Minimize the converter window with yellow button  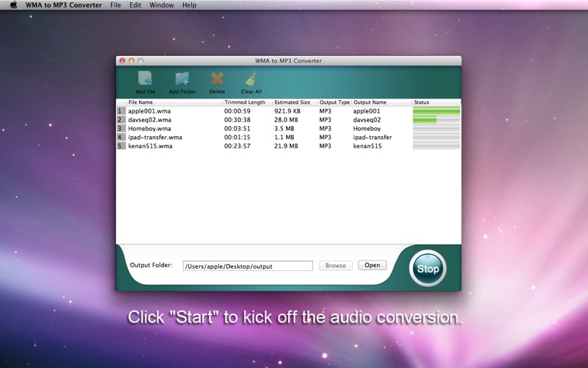(x=132, y=60)
